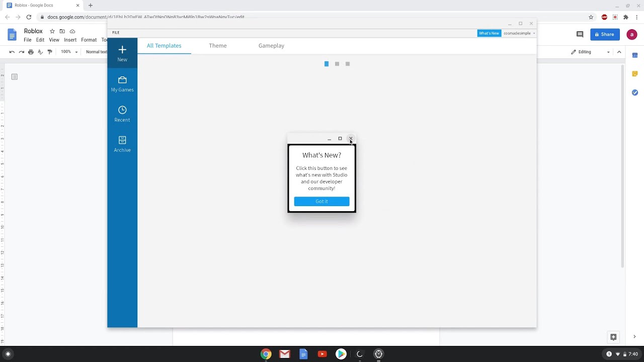Open Recent games in the Studio sidebar
Viewport: 644px width, 362px height.
click(122, 114)
